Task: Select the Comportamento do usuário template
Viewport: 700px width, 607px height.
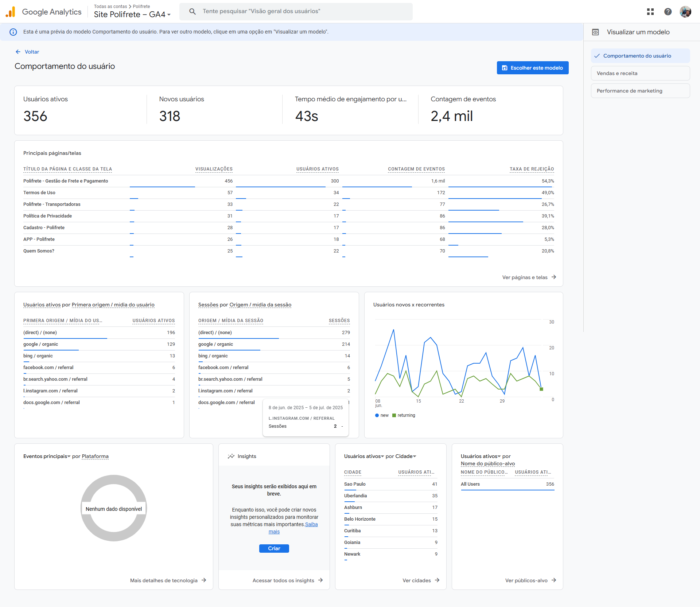Action: coord(640,56)
